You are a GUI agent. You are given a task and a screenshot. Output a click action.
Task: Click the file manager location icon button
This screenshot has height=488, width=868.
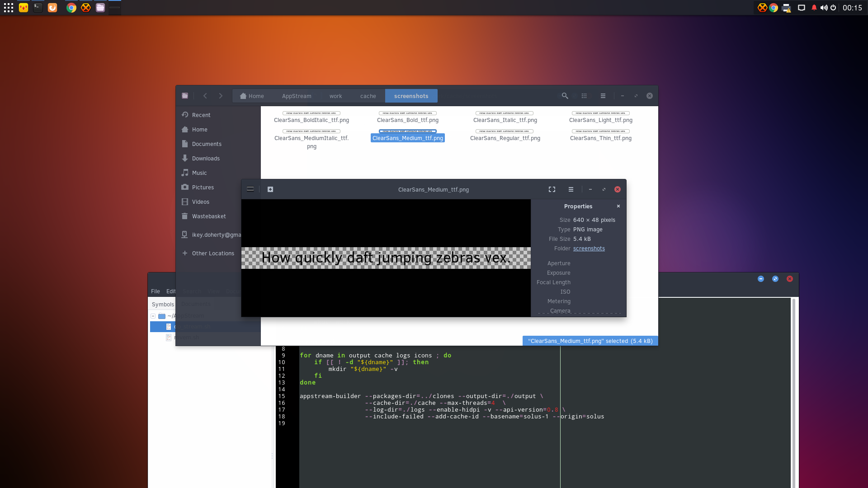[x=185, y=96]
